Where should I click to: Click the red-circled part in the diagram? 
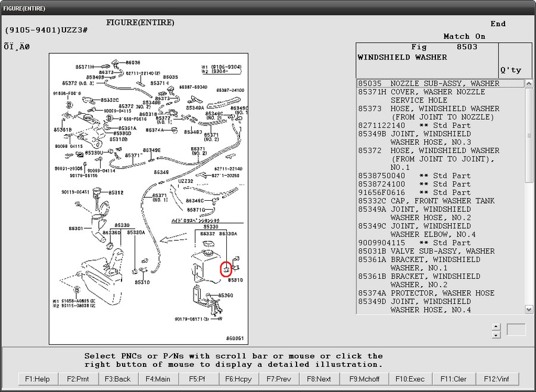[x=226, y=269]
